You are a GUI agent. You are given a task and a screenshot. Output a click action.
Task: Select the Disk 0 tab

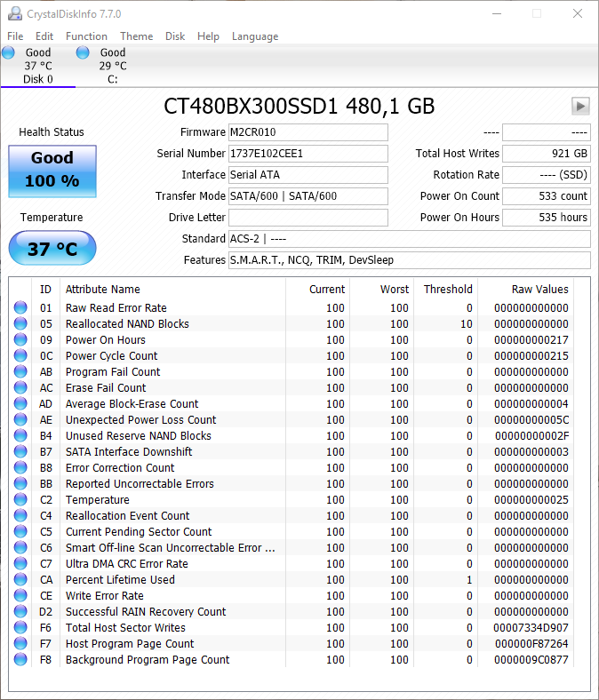pos(38,66)
